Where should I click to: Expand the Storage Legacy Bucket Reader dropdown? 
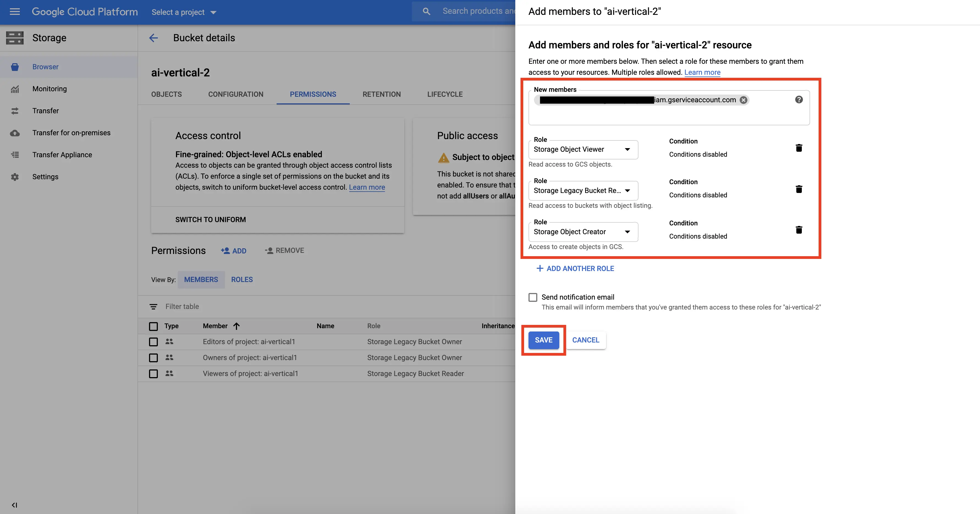583,190
